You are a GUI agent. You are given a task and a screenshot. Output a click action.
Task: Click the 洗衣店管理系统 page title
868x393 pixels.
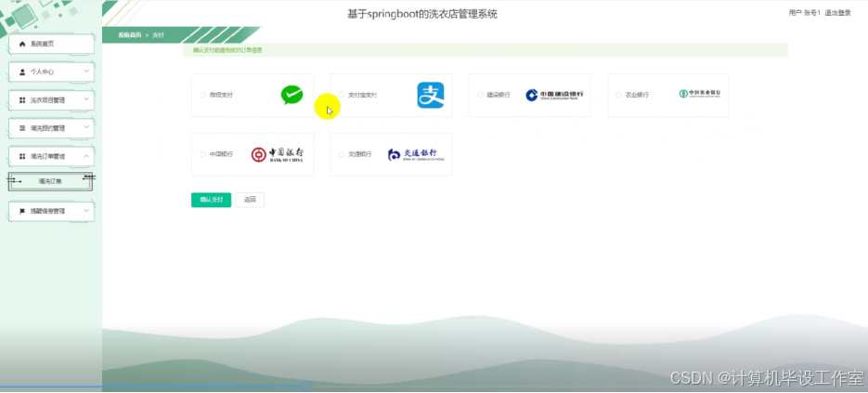(422, 15)
